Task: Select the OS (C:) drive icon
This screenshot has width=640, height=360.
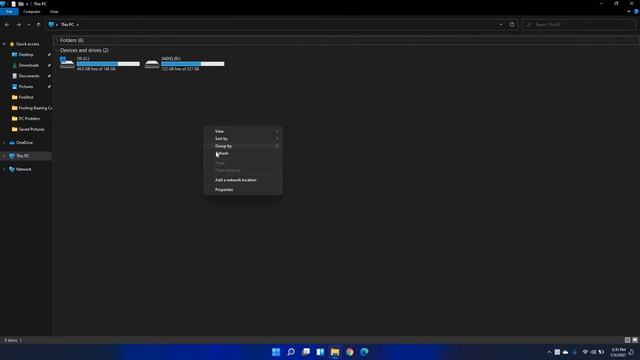Action: click(x=67, y=63)
